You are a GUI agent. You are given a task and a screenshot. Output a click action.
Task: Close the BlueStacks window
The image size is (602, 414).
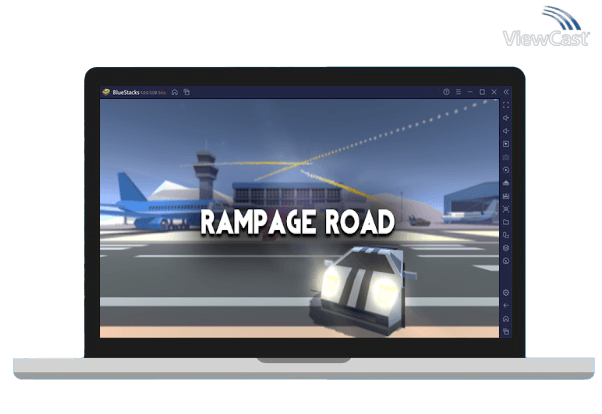tap(494, 92)
